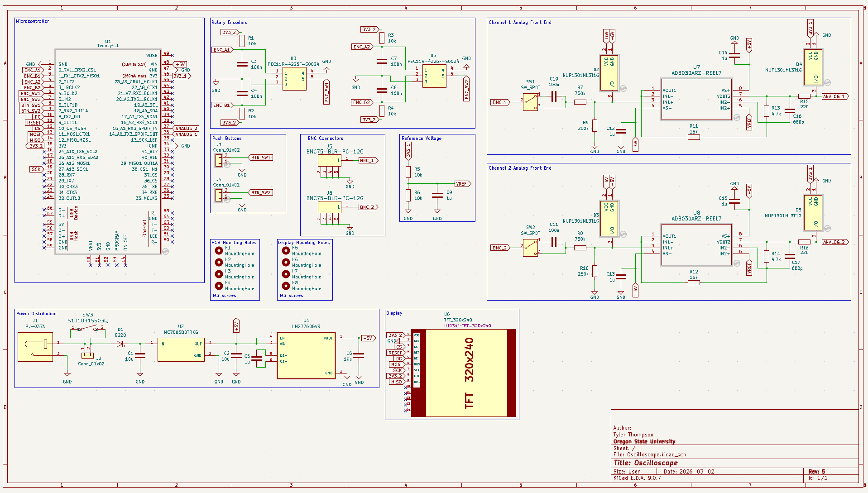Select the J6 BNC connector symbol
The image size is (868, 493).
click(x=329, y=207)
